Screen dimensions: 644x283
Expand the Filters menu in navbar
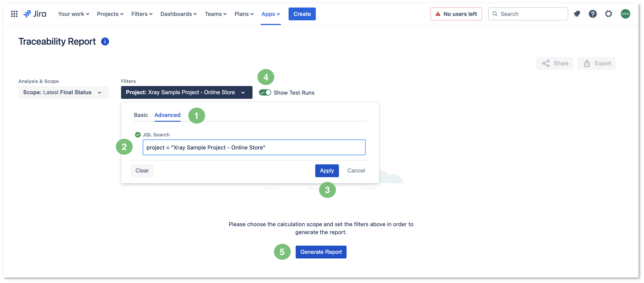(142, 14)
